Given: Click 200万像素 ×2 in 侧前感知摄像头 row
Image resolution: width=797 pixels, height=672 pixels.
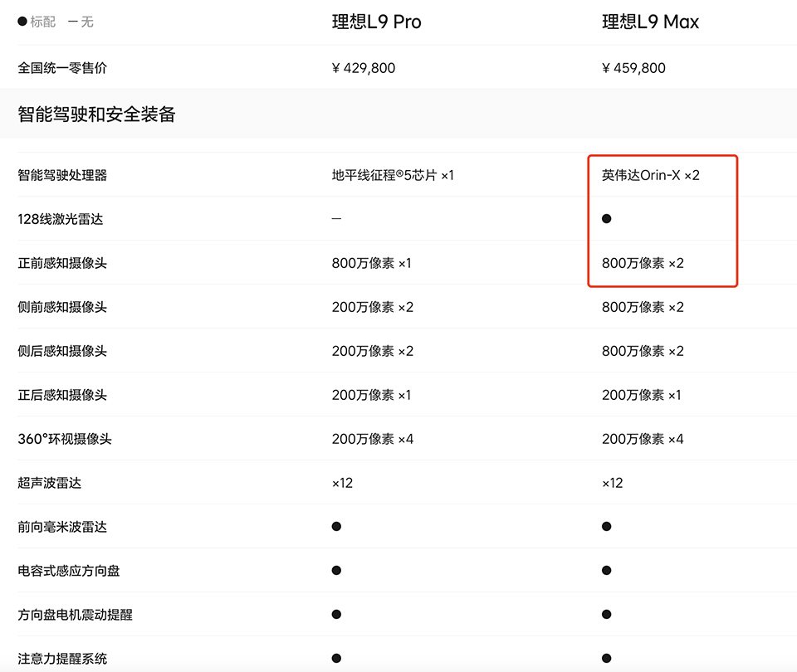Looking at the screenshot, I should 373,307.
